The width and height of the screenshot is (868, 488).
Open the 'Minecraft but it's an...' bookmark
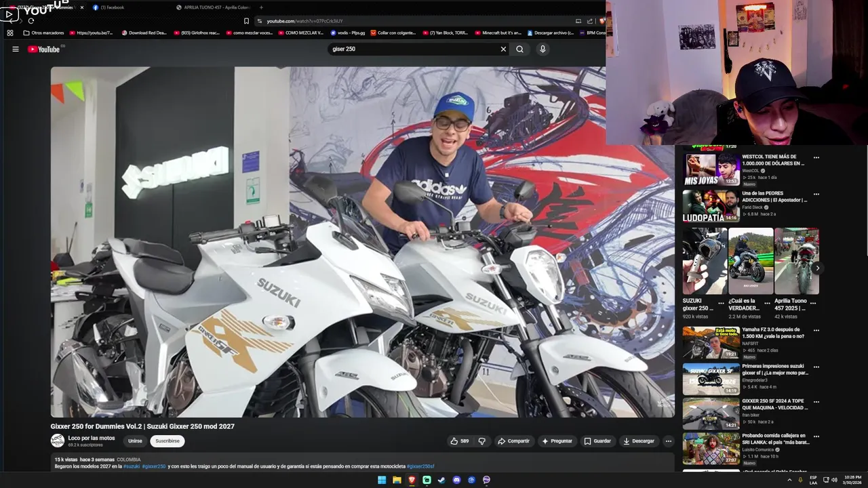[498, 33]
